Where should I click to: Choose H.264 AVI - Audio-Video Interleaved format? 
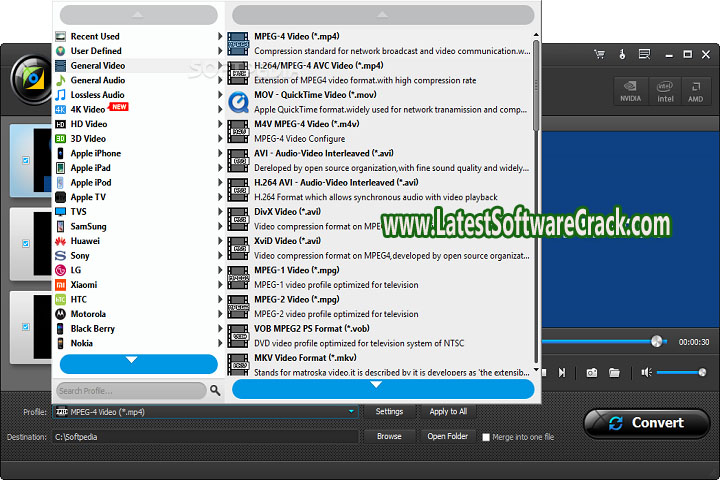pyautogui.click(x=379, y=190)
